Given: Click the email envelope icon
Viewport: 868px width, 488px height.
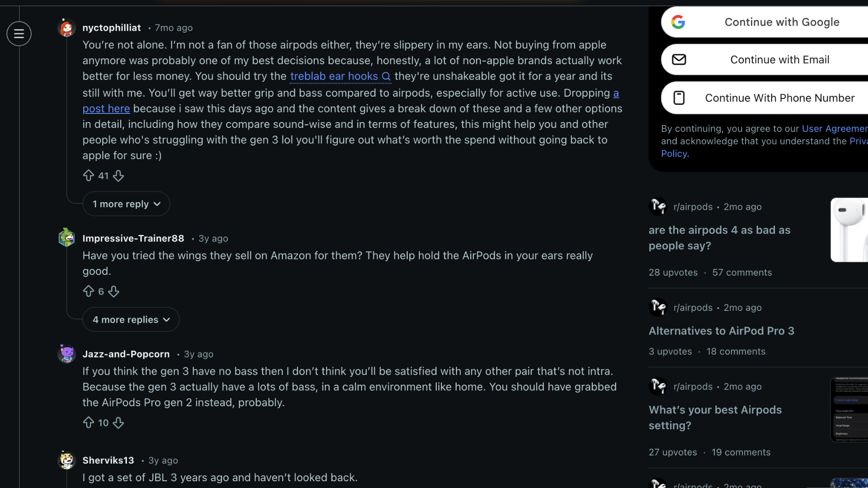Looking at the screenshot, I should pos(679,59).
